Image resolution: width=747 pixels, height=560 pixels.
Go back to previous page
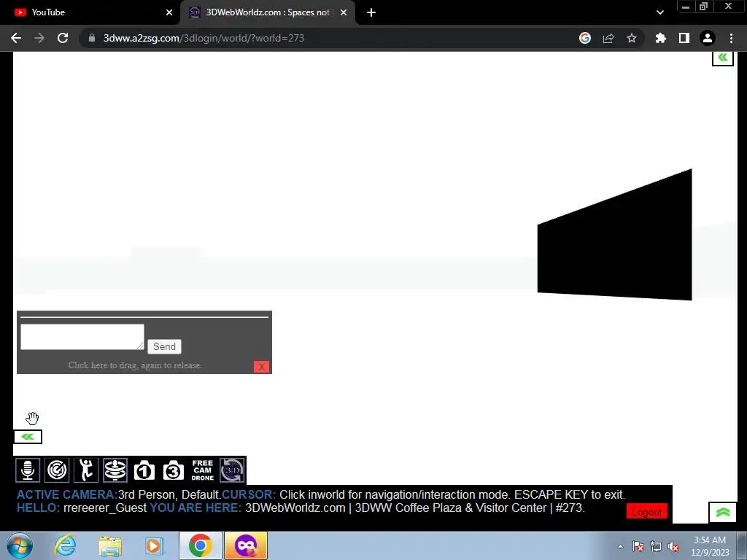pyautogui.click(x=16, y=38)
